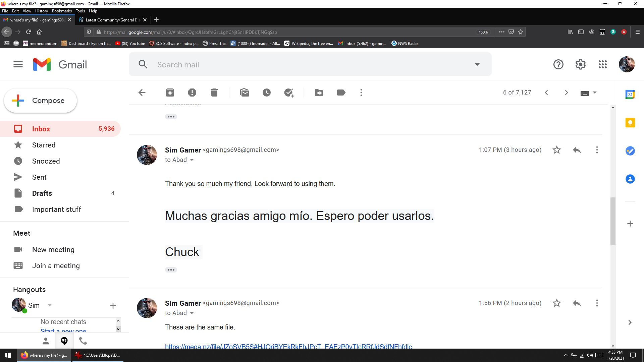Screen dimensions: 644x362
Task: Open the History menu in Firefox
Action: [x=41, y=11]
